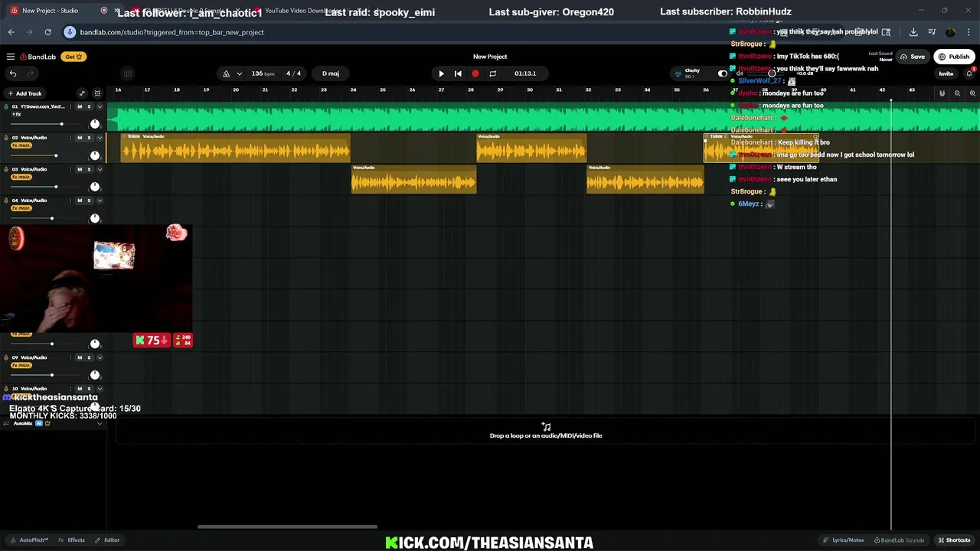Viewport: 980px width, 551px height.
Task: Click the BandLab logo
Action: pyautogui.click(x=38, y=57)
